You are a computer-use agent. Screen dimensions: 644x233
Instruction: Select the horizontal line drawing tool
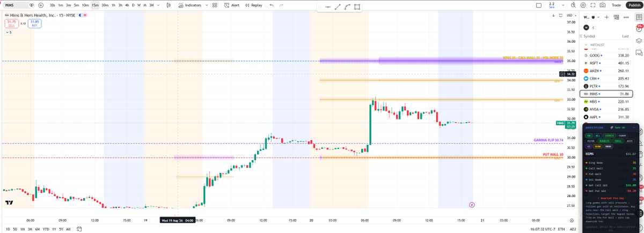click(x=328, y=7)
